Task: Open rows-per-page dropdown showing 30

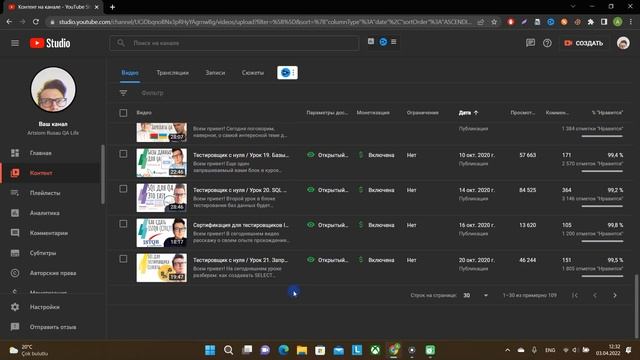Action: pyautogui.click(x=476, y=296)
